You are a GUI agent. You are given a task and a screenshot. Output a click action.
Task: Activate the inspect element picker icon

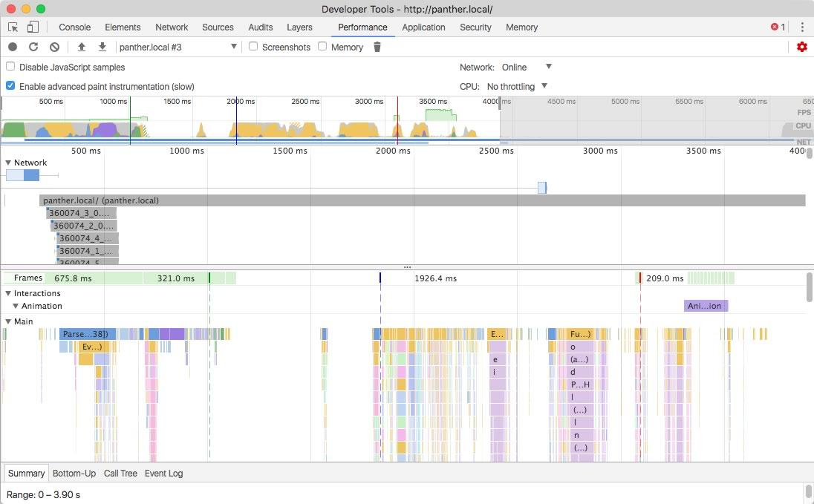[13, 27]
